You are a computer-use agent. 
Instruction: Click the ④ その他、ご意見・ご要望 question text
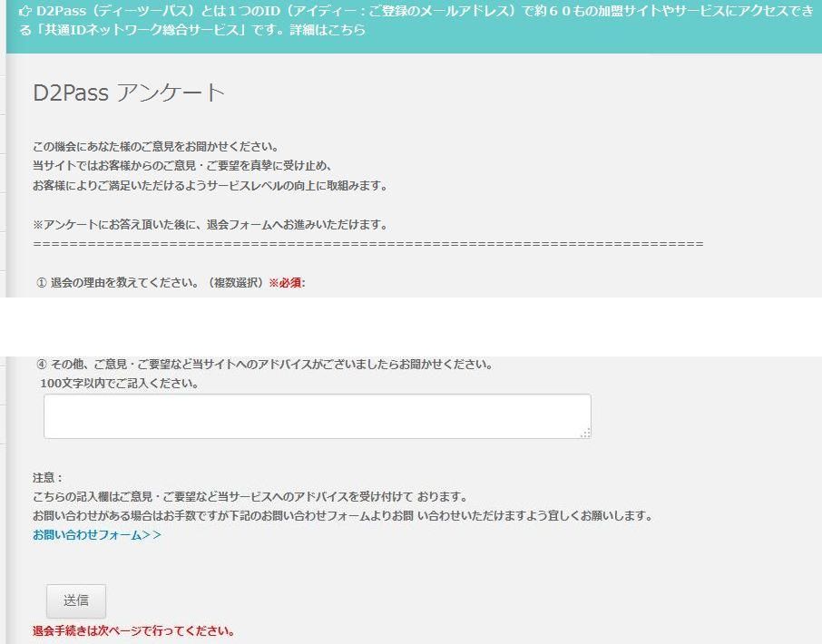coord(265,365)
